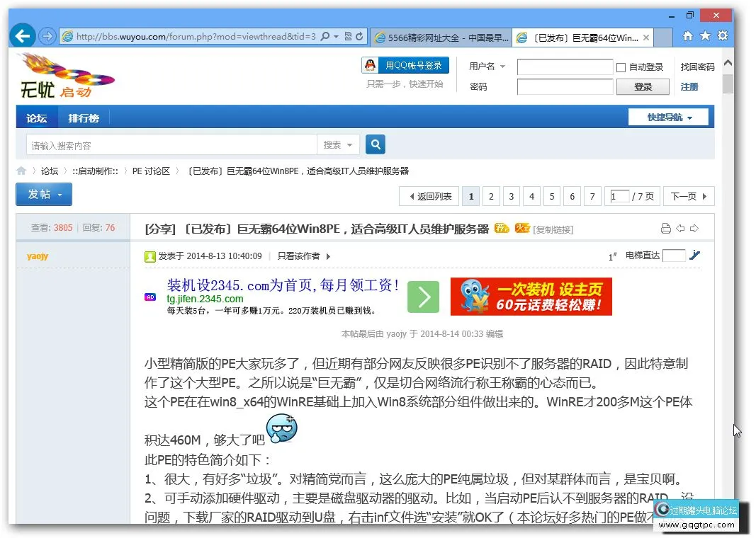
Task: Click the 复制链接 link
Action: tap(551, 228)
